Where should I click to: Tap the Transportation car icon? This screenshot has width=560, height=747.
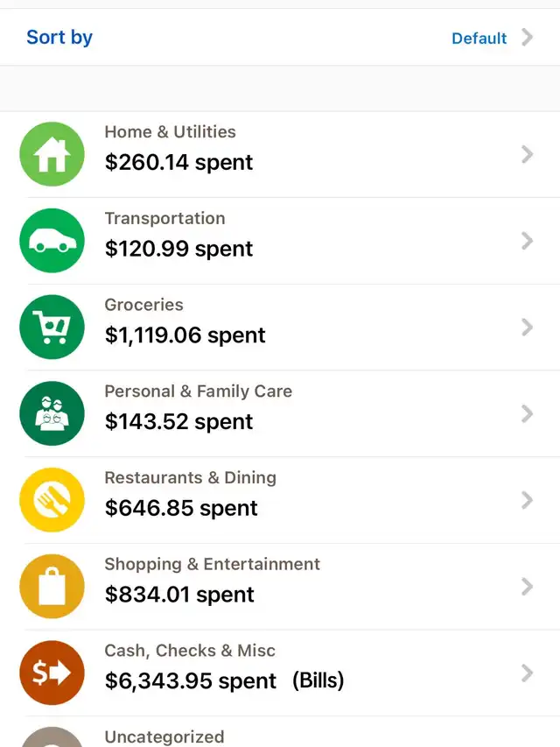coord(52,241)
